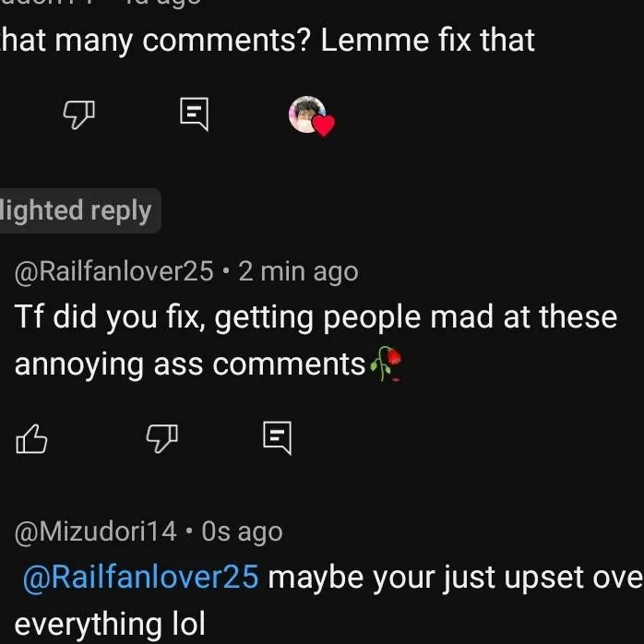Tap the 'Lemme fix that' comment text
The image size is (644, 644).
coord(268,41)
